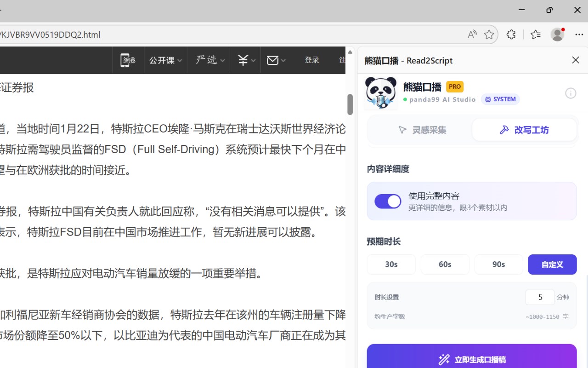
Task: Toggle the 使用完整内容 switch
Action: point(388,201)
